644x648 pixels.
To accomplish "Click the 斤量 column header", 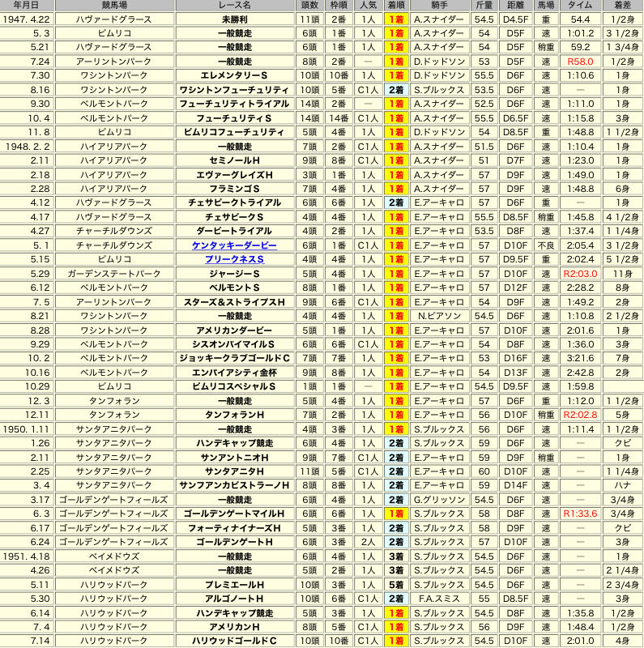I will [484, 5].
